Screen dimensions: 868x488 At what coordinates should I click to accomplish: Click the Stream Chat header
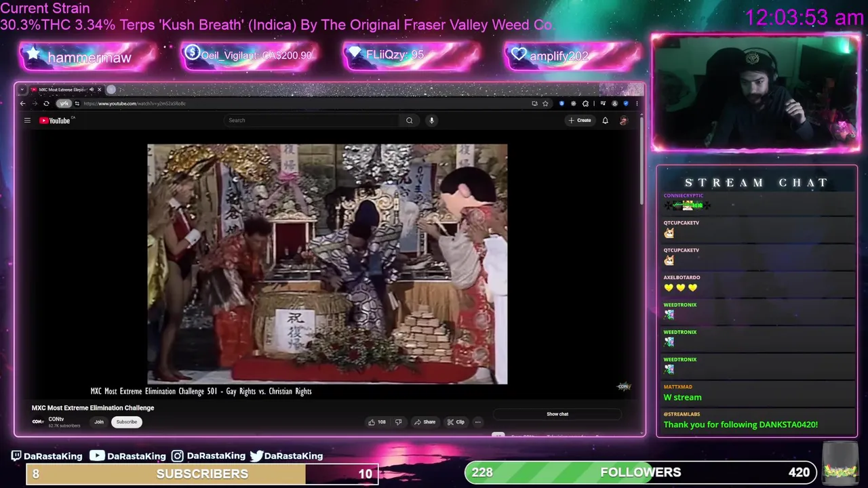(x=757, y=183)
